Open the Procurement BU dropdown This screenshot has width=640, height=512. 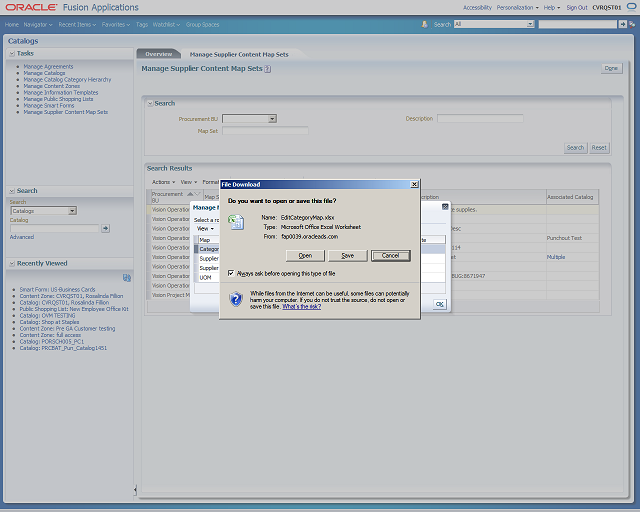pos(272,119)
